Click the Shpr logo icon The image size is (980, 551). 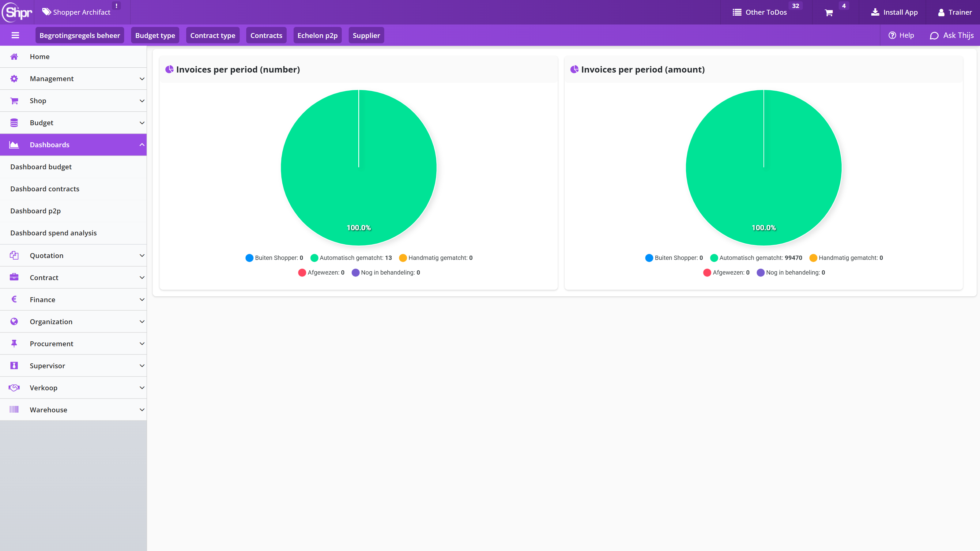[17, 12]
